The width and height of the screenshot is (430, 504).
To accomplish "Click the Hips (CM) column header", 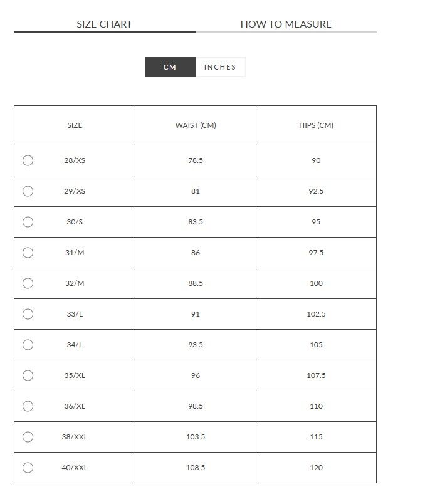I will (317, 125).
